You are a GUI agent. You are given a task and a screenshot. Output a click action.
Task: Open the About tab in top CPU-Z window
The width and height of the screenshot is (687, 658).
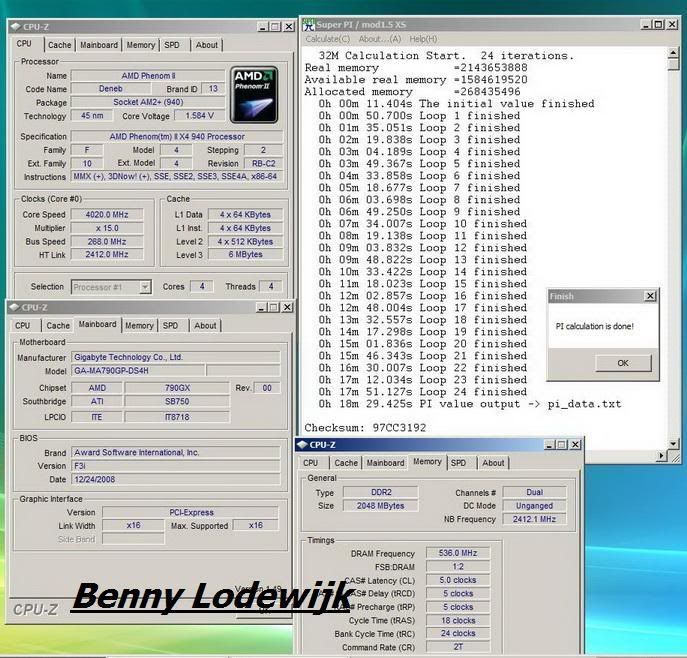coord(206,45)
